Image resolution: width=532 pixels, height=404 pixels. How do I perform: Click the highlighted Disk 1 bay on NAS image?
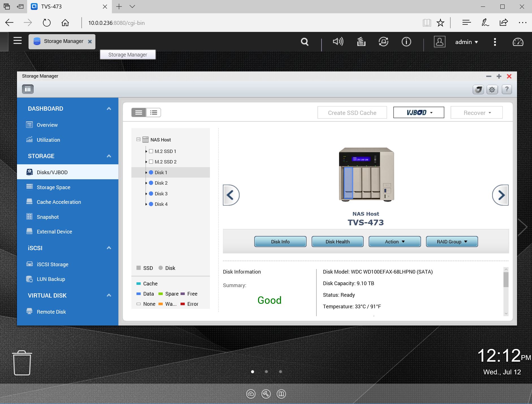click(x=348, y=183)
